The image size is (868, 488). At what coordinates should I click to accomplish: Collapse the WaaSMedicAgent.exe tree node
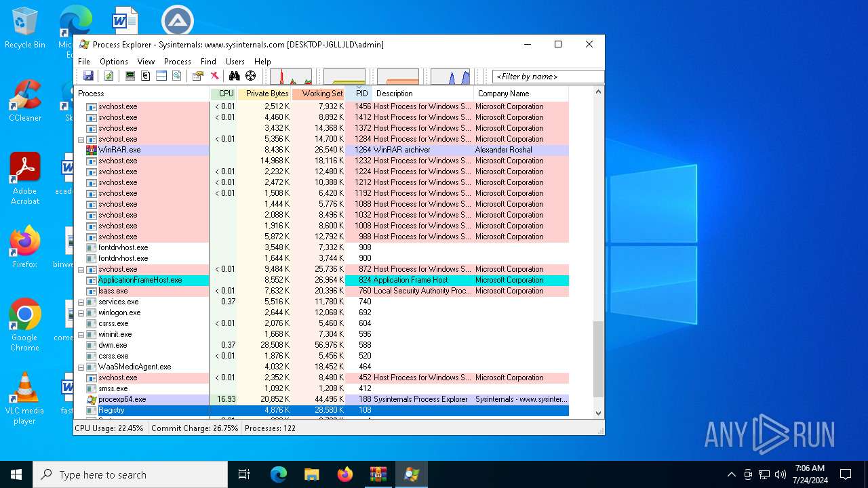[x=81, y=367]
